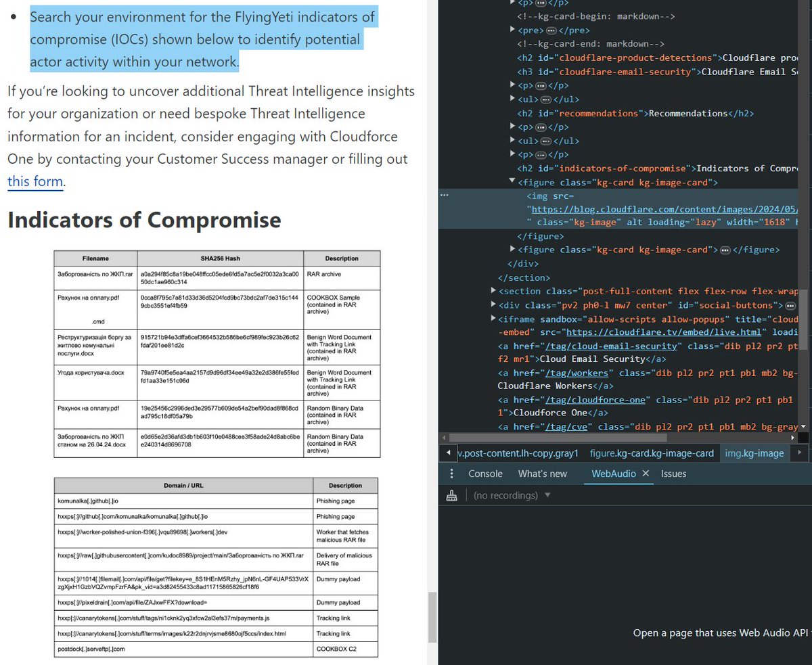812x665 pixels.
Task: Click 'postdock[.]serveftp[.]com' in the domain table
Action: (x=91, y=649)
